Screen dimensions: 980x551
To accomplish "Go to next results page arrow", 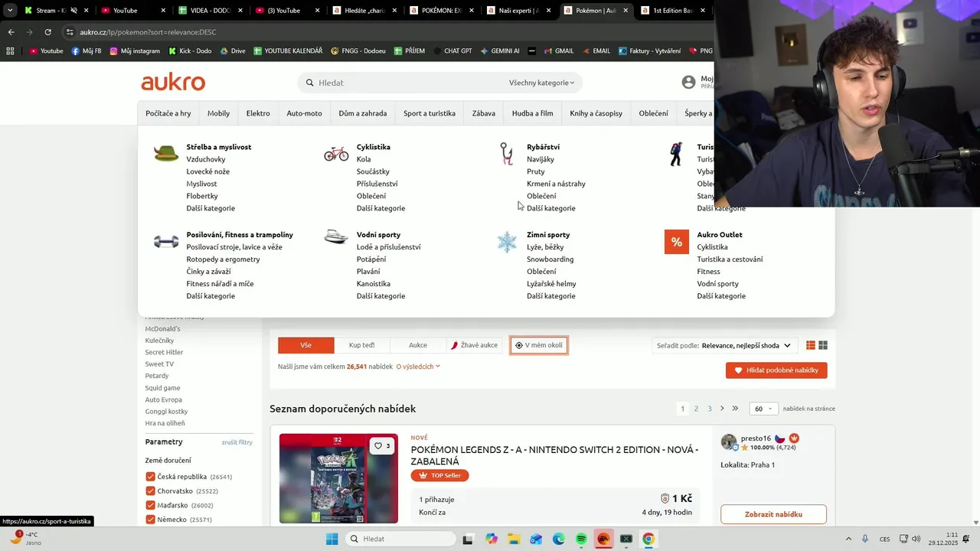I will point(722,409).
